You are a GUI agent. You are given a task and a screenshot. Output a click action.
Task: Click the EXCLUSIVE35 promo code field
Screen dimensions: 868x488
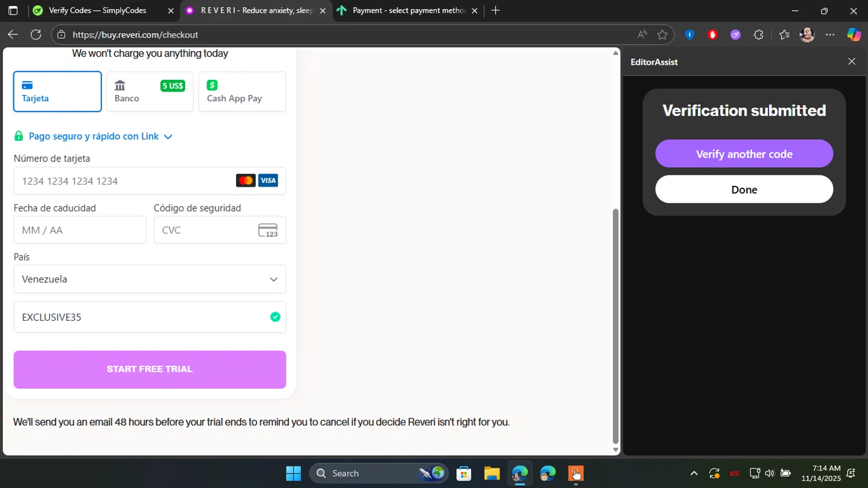click(149, 317)
